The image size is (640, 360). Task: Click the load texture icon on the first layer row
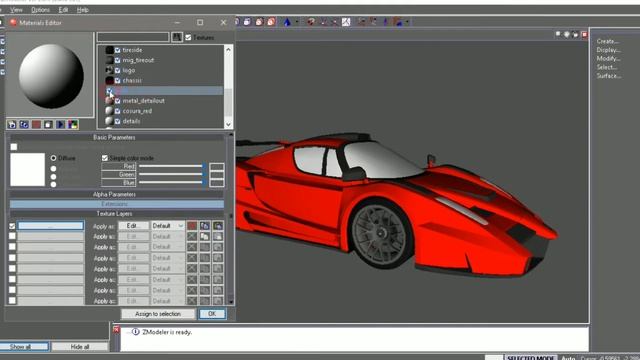click(x=218, y=226)
